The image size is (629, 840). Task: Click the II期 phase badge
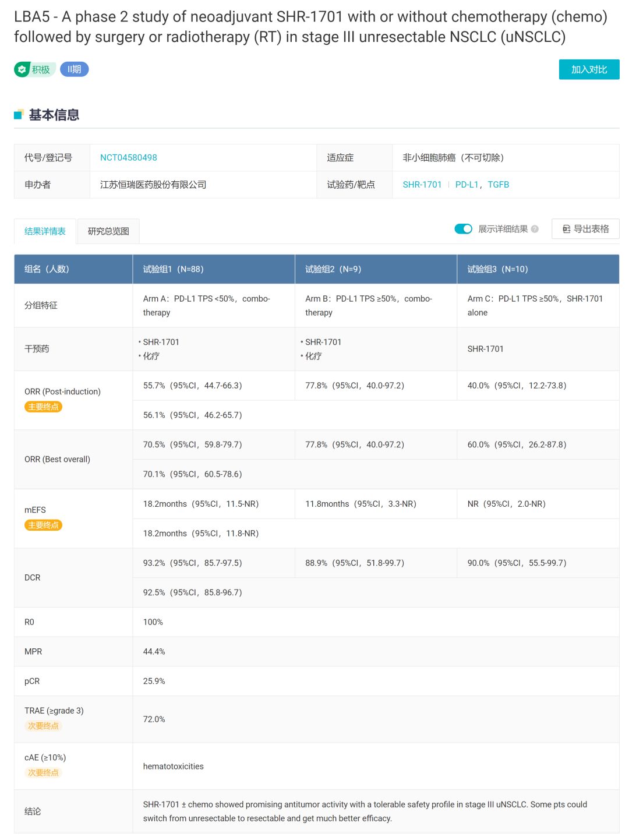[74, 69]
